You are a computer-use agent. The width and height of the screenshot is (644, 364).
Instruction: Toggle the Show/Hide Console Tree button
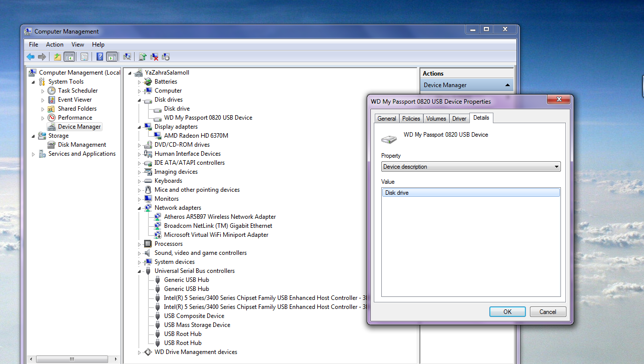[69, 57]
